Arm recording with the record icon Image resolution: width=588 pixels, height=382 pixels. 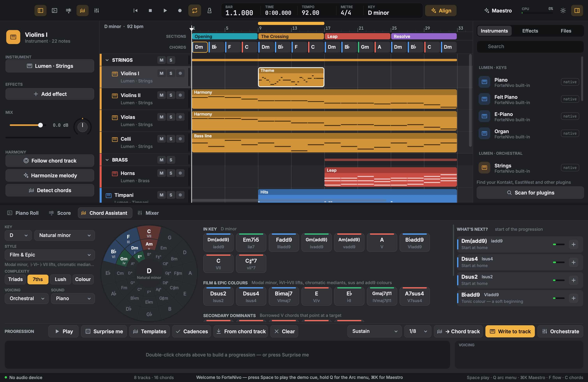(180, 11)
